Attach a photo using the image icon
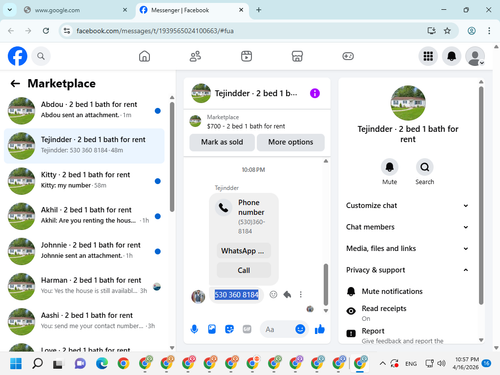500x375 pixels. [x=212, y=330]
